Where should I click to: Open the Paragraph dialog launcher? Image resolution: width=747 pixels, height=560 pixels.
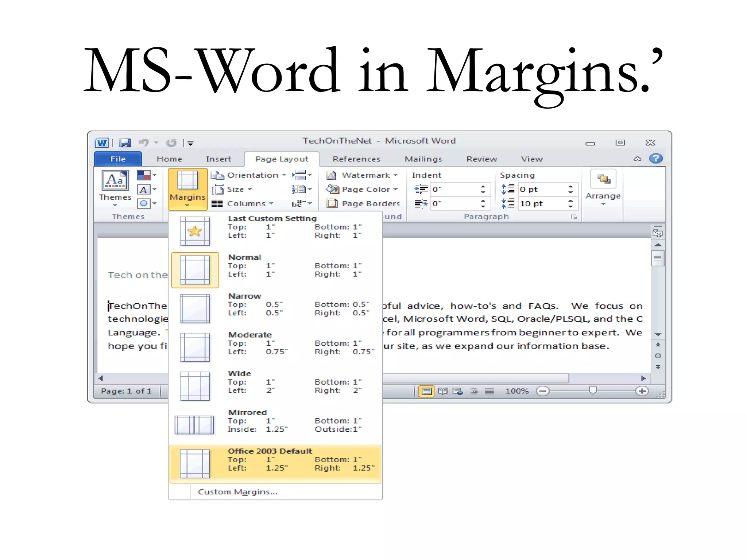pos(574,217)
